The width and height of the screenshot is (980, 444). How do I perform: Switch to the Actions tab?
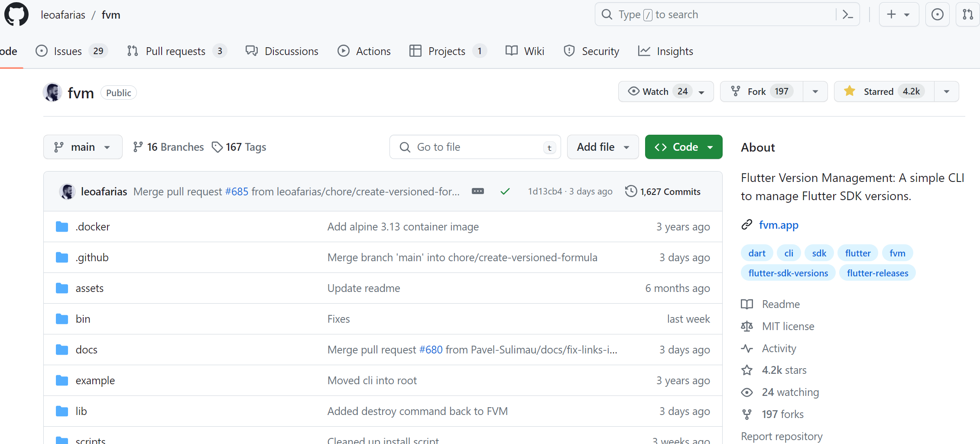[364, 51]
